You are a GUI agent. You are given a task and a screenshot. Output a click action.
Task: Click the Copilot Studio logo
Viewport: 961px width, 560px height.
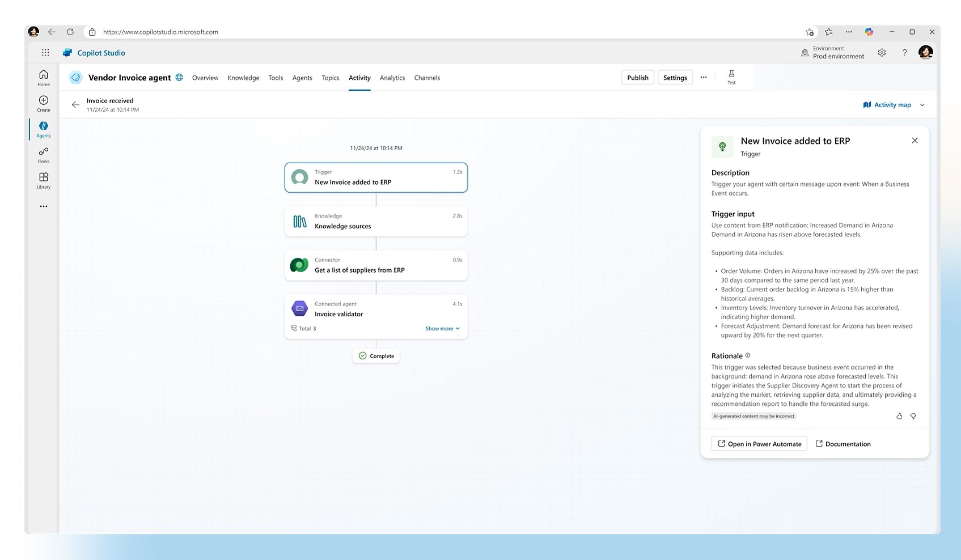tap(94, 53)
